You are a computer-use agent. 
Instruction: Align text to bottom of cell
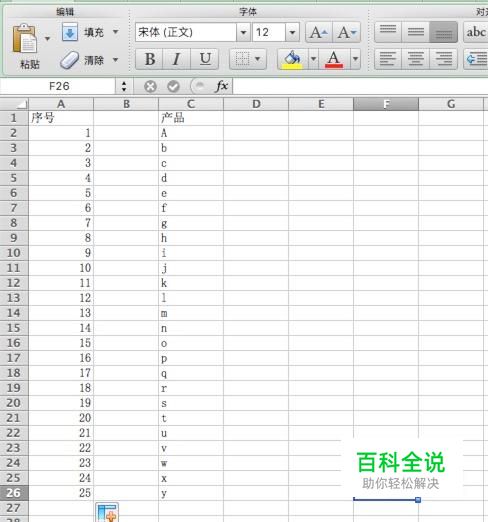(443, 32)
